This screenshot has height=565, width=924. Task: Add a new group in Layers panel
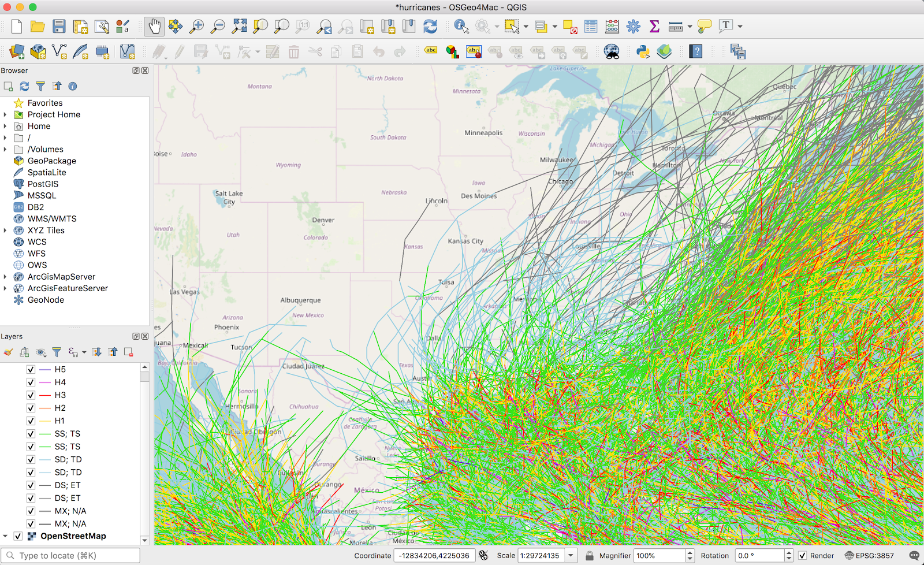click(24, 352)
